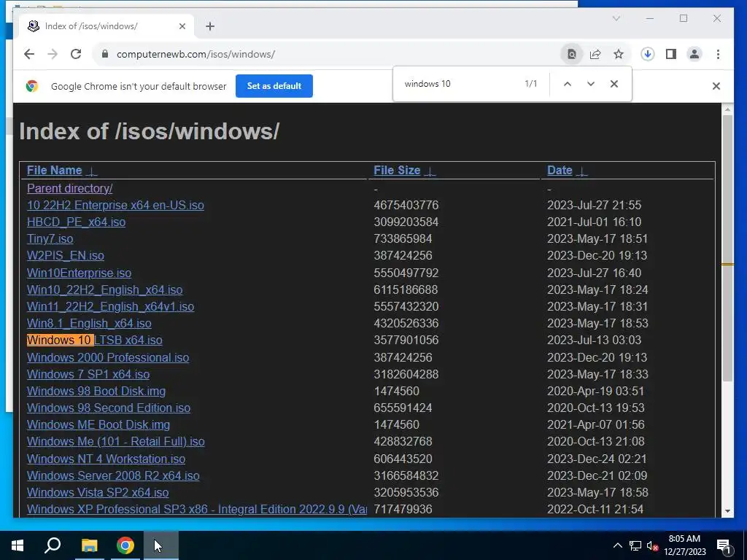
Task: Download Windows Me (101 - Retail Full).iso
Action: (x=116, y=441)
